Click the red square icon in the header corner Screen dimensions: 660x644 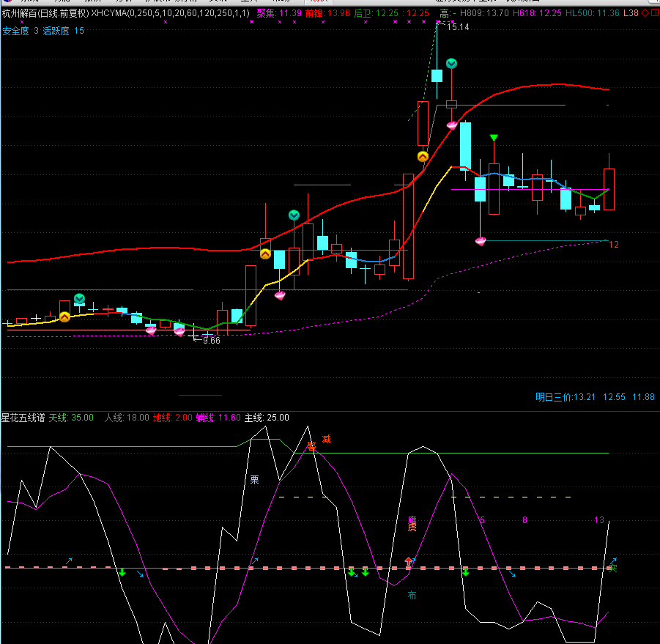[655, 13]
